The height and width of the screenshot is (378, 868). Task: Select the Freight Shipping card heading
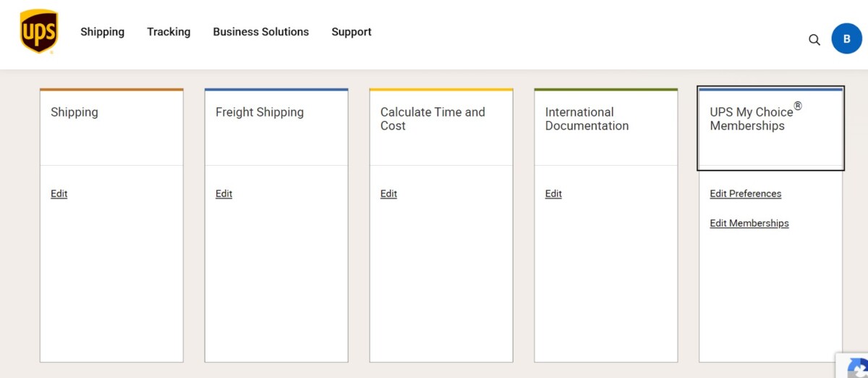click(x=260, y=112)
